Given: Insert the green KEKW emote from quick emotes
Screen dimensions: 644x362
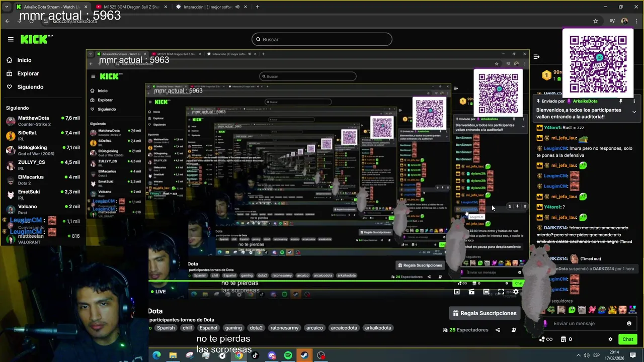Looking at the screenshot, I should [572, 310].
